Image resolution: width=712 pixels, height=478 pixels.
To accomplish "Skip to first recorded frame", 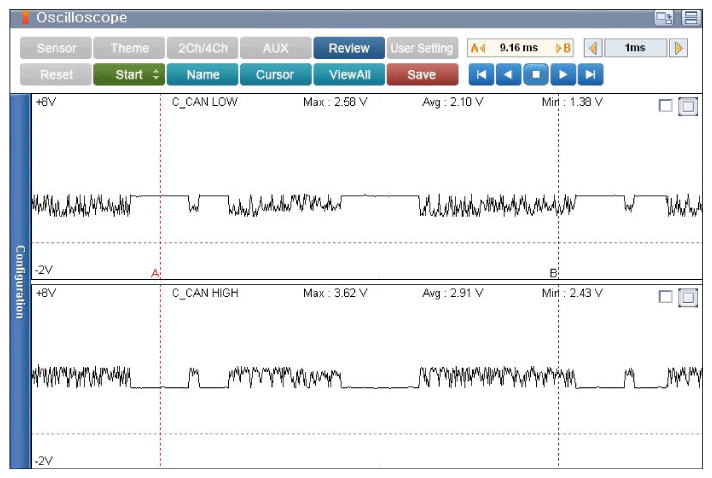I will [481, 75].
